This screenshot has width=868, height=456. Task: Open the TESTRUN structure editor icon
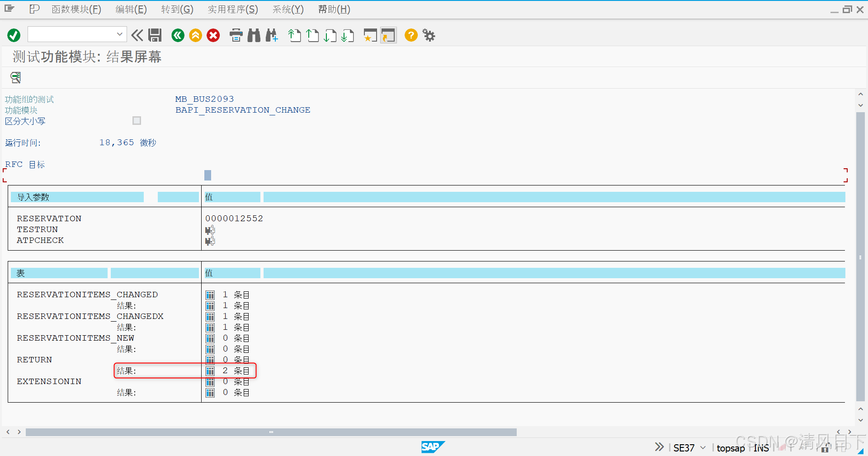click(210, 229)
